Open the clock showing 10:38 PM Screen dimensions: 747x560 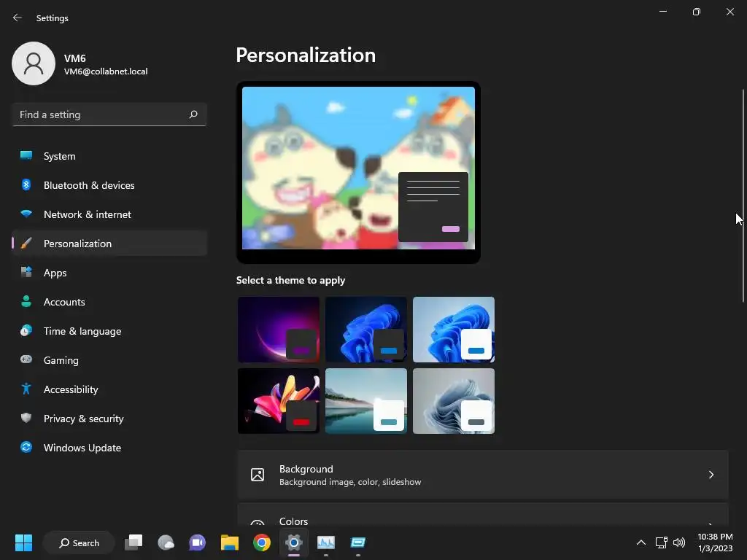[715, 542]
